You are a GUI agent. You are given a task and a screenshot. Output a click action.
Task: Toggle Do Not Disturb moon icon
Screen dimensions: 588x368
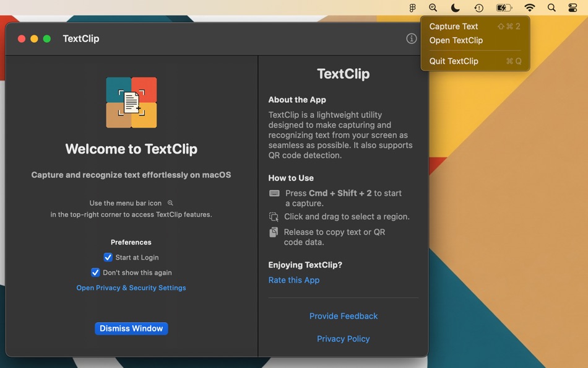(x=456, y=8)
